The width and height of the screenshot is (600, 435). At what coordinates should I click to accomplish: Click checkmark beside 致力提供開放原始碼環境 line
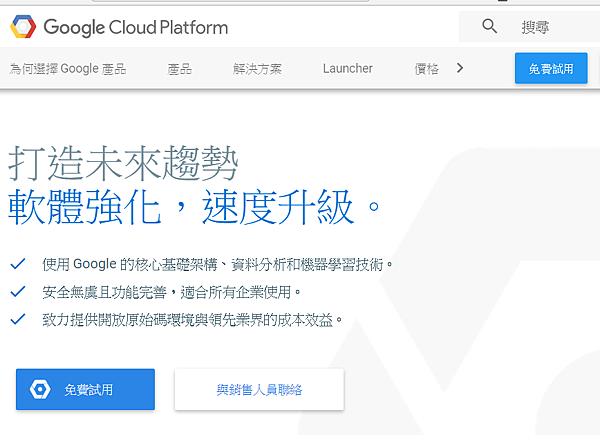point(17,320)
